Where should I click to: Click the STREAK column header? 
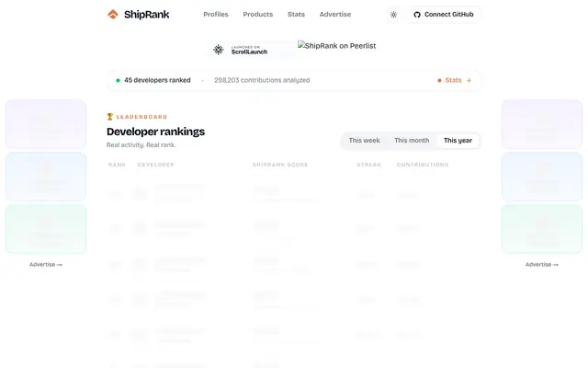(x=369, y=165)
